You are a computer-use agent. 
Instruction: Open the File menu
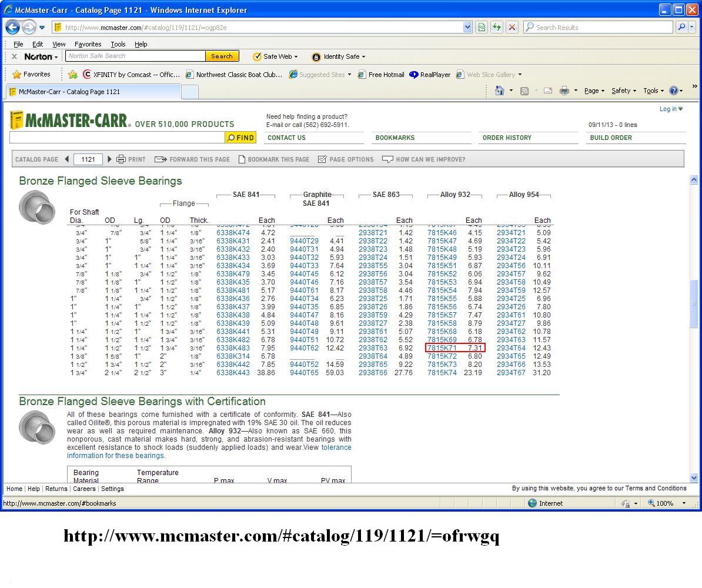point(18,44)
